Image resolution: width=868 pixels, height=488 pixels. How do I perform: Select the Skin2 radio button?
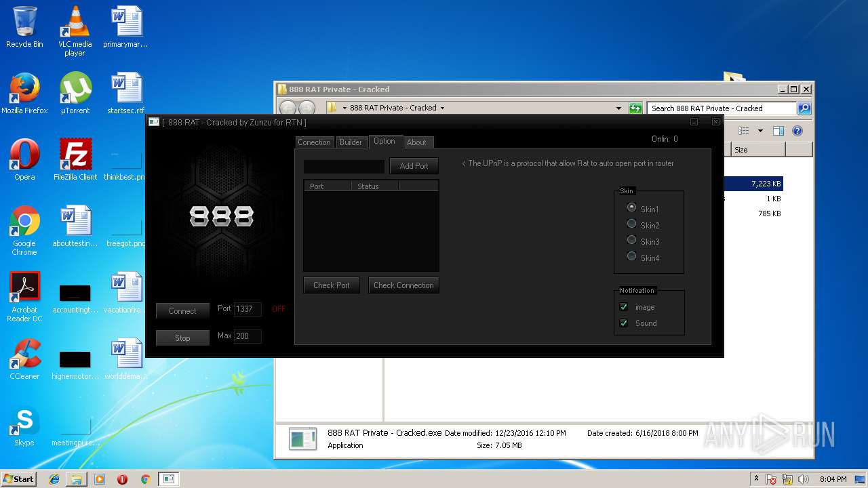(631, 224)
